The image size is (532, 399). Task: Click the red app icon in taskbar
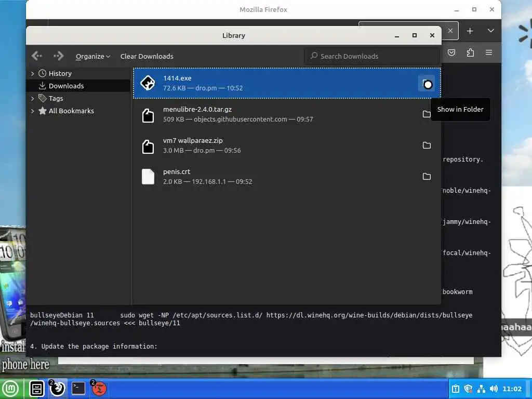(x=99, y=388)
